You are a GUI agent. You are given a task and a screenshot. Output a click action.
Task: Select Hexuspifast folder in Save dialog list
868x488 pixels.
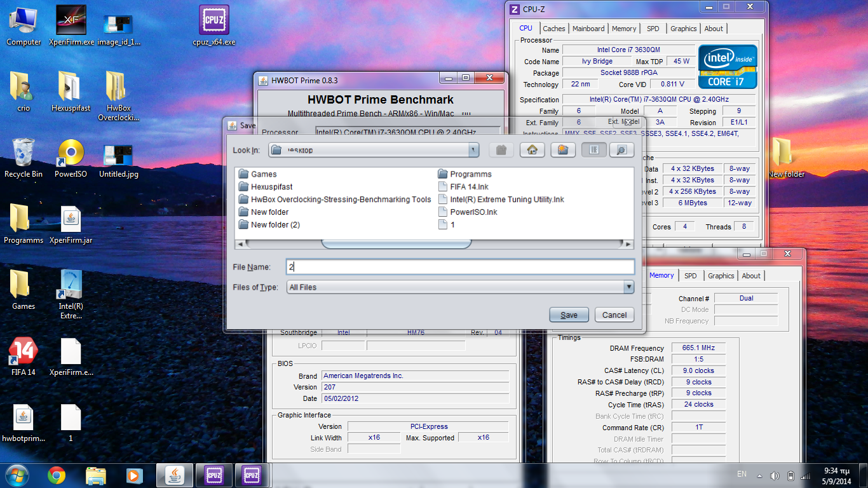(266, 187)
